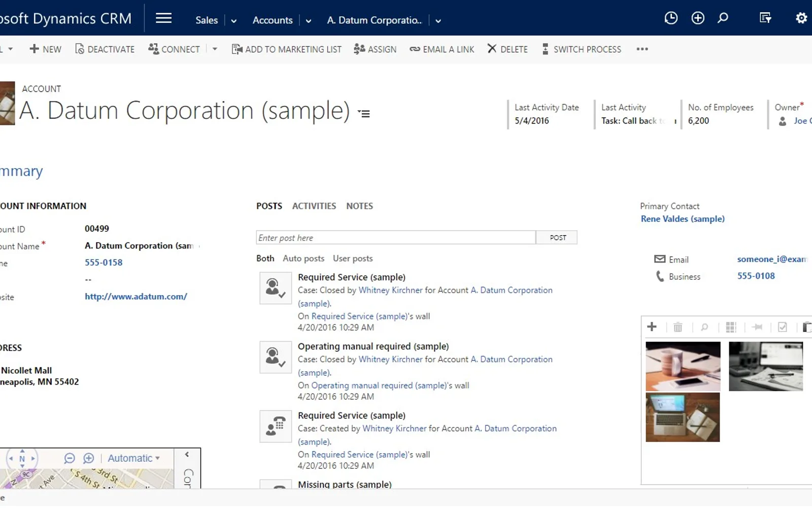Expand the Accounts dropdown chevron

pos(309,21)
